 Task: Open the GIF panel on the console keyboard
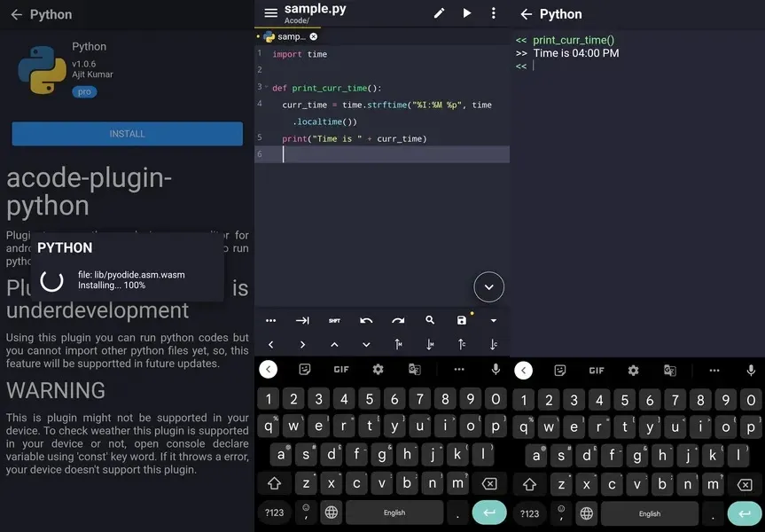(597, 371)
